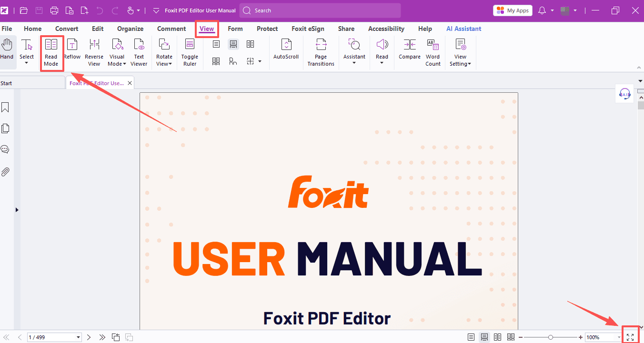The height and width of the screenshot is (343, 644).
Task: Click the scan document icon in title bar
Action: (70, 10)
